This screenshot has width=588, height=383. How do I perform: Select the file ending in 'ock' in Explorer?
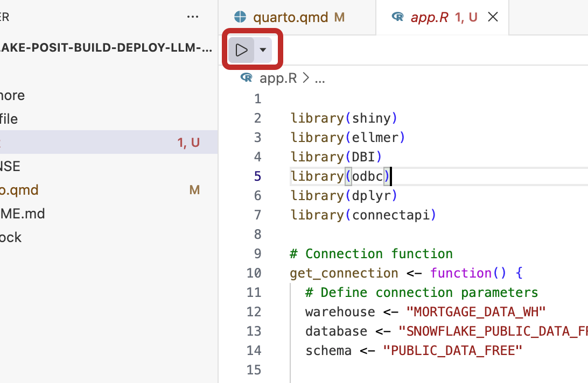pyautogui.click(x=11, y=237)
